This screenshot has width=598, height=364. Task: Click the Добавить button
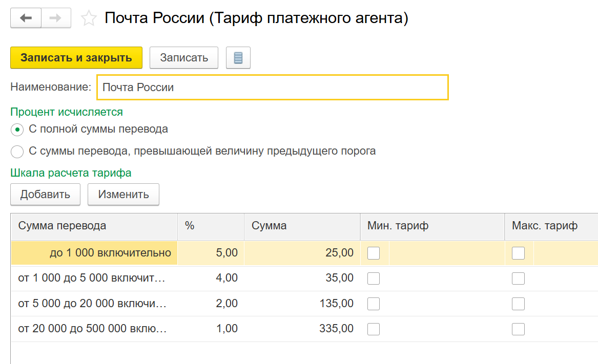click(45, 195)
